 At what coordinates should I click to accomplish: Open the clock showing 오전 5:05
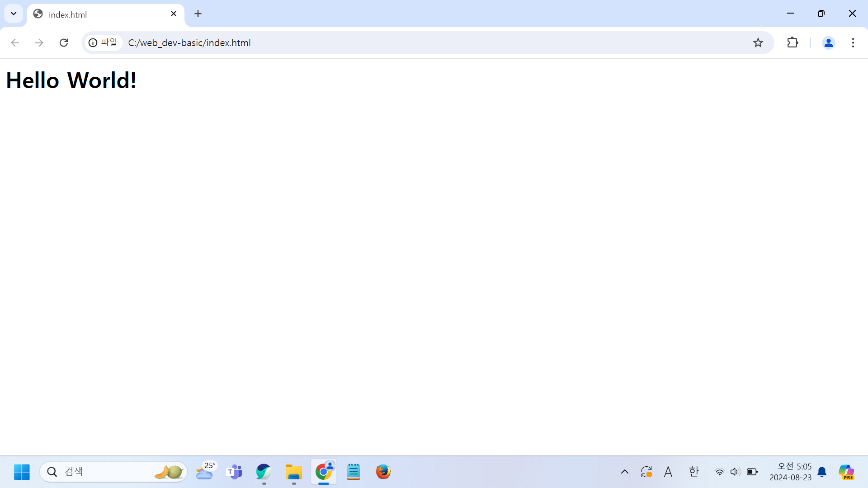pyautogui.click(x=791, y=472)
